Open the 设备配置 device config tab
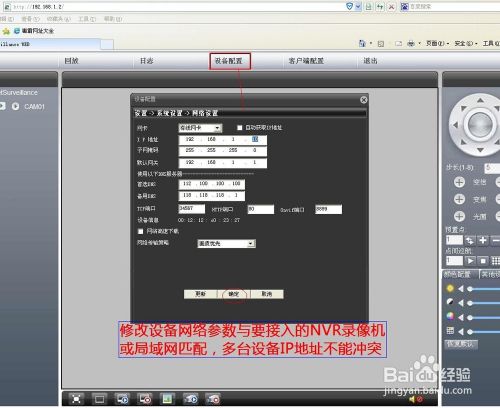500x408 pixels. click(229, 61)
